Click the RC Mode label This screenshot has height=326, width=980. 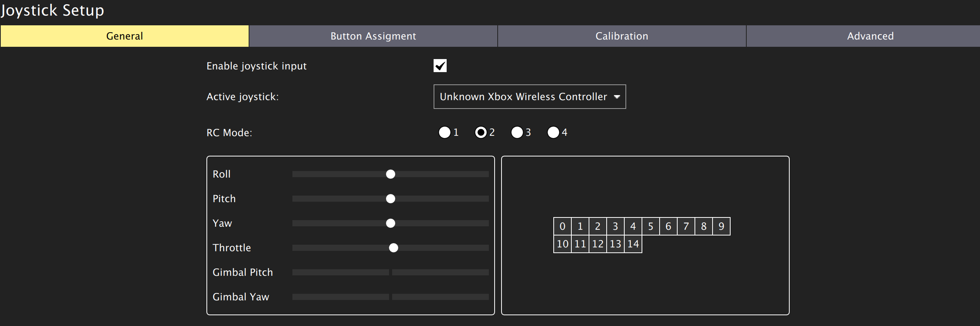click(229, 133)
